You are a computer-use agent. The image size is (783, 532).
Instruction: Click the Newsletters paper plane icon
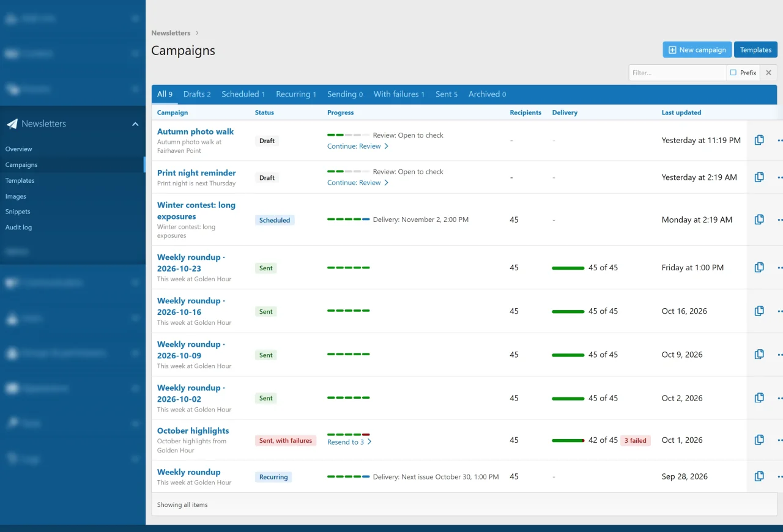(12, 124)
